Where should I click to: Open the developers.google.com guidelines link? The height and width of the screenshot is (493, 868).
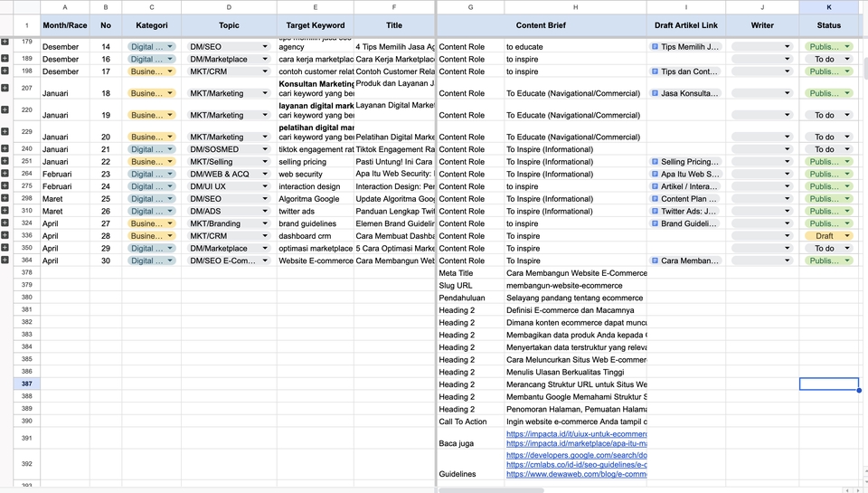[x=577, y=455]
